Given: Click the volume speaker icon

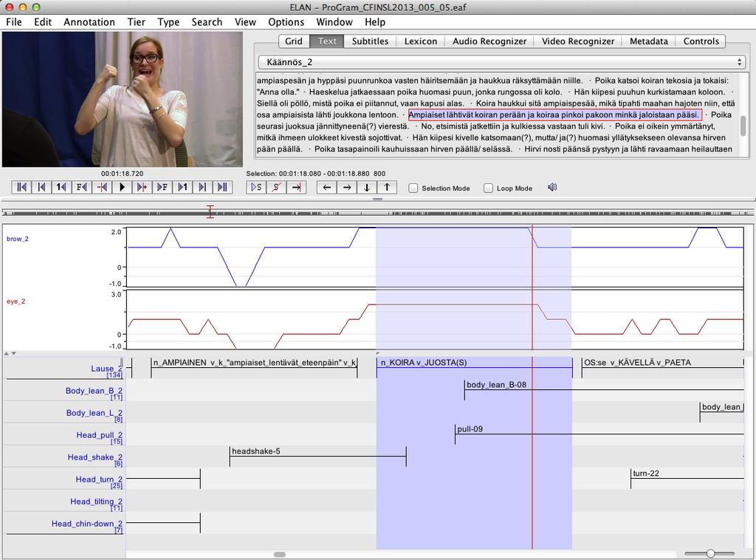Looking at the screenshot, I should tap(552, 187).
